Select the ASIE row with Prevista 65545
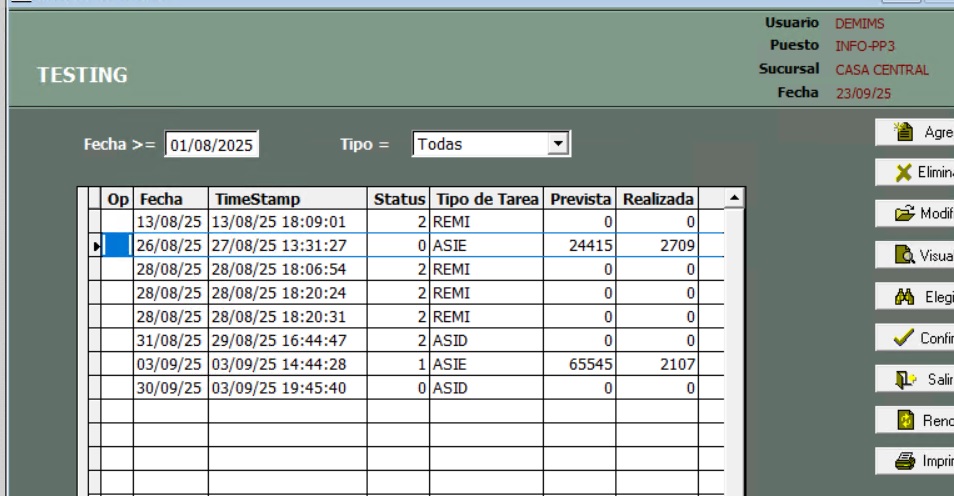The image size is (954, 496). [x=400, y=366]
